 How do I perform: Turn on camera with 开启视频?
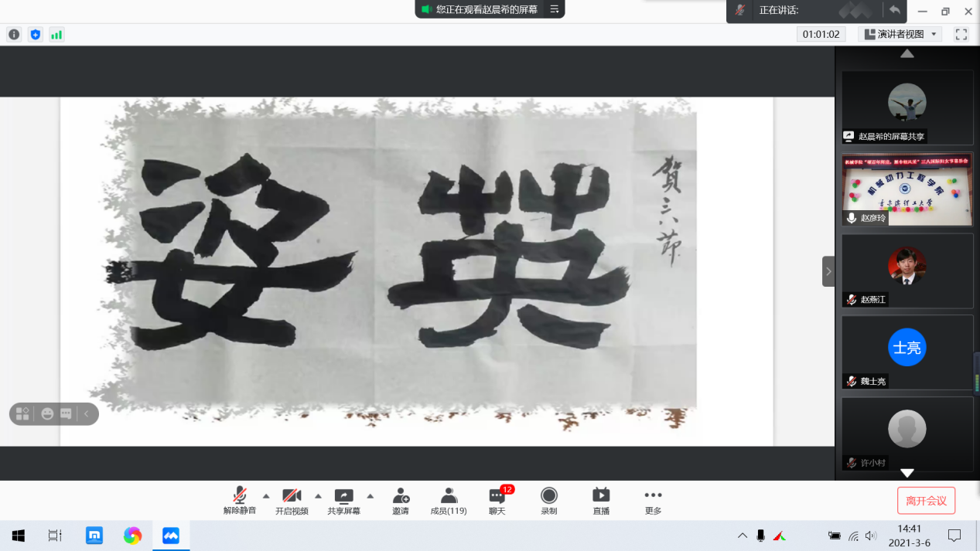click(292, 501)
